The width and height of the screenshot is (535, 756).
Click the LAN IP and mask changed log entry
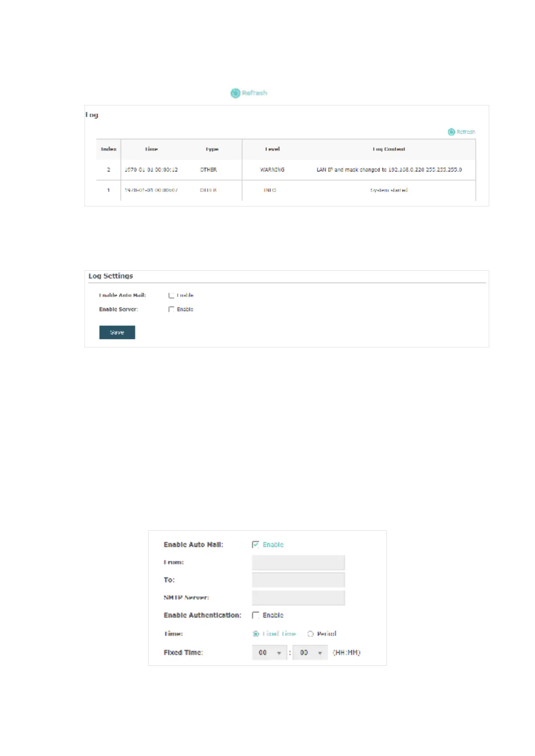[389, 170]
